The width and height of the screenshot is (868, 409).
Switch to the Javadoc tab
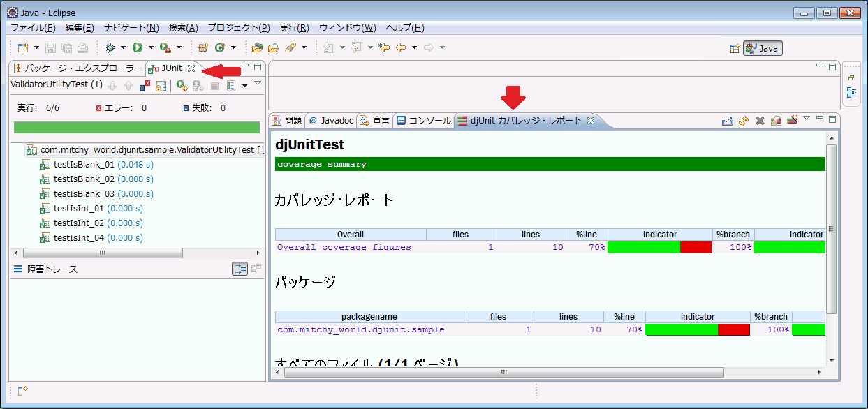(331, 120)
